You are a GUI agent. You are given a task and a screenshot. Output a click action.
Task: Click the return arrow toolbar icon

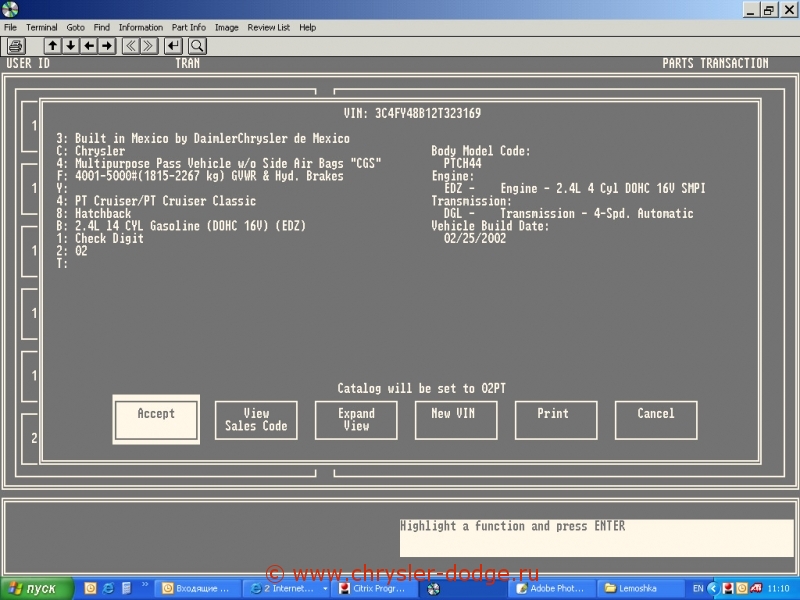[173, 46]
